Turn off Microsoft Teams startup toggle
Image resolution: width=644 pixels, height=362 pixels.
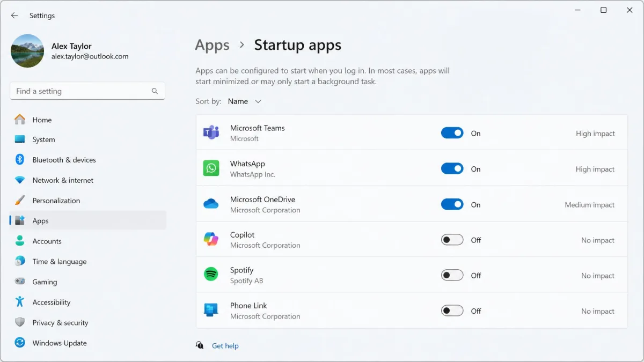(x=452, y=133)
